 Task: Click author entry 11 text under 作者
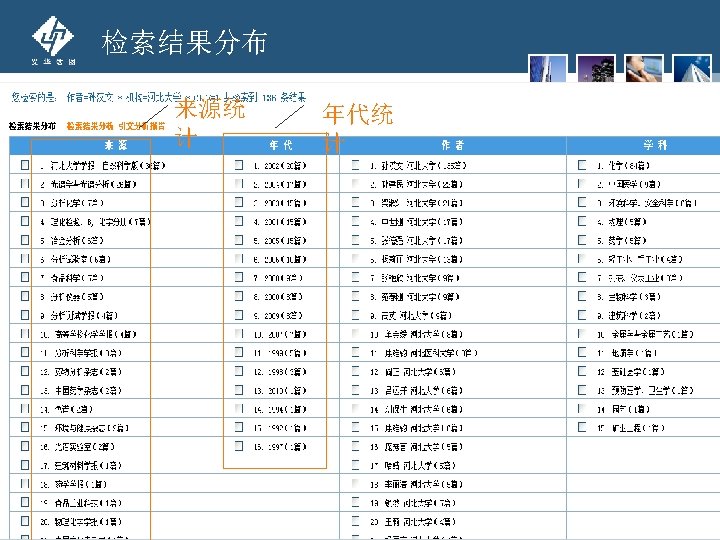(431, 353)
